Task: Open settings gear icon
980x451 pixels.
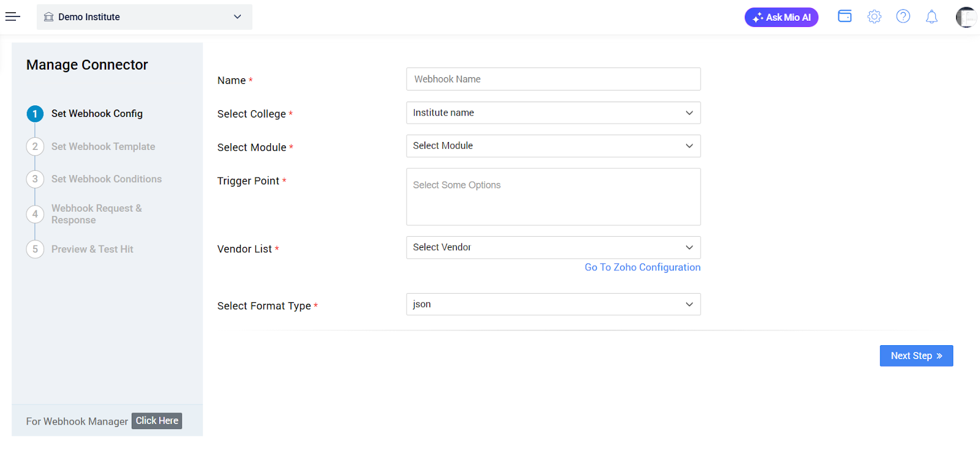Action: click(x=874, y=17)
